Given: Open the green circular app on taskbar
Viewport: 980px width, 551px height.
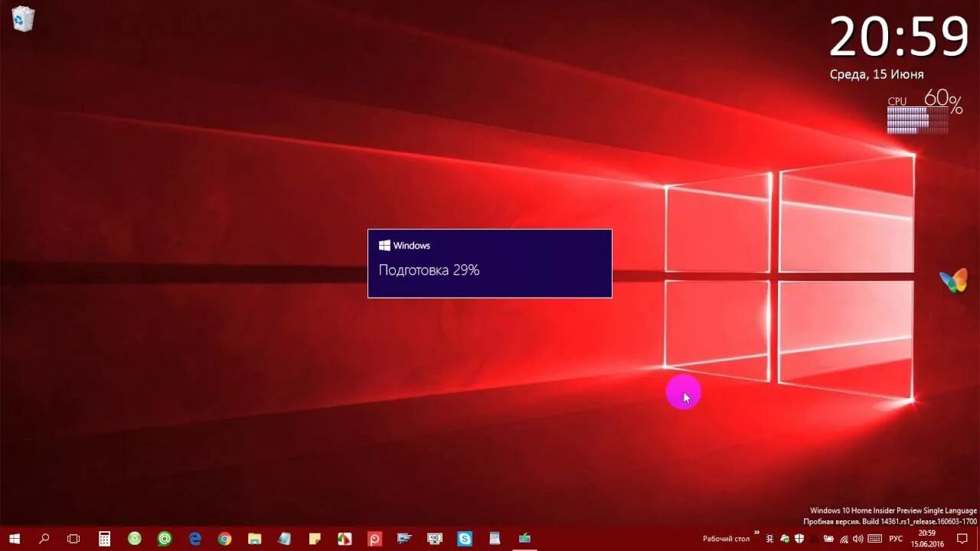Looking at the screenshot, I should coord(135,539).
